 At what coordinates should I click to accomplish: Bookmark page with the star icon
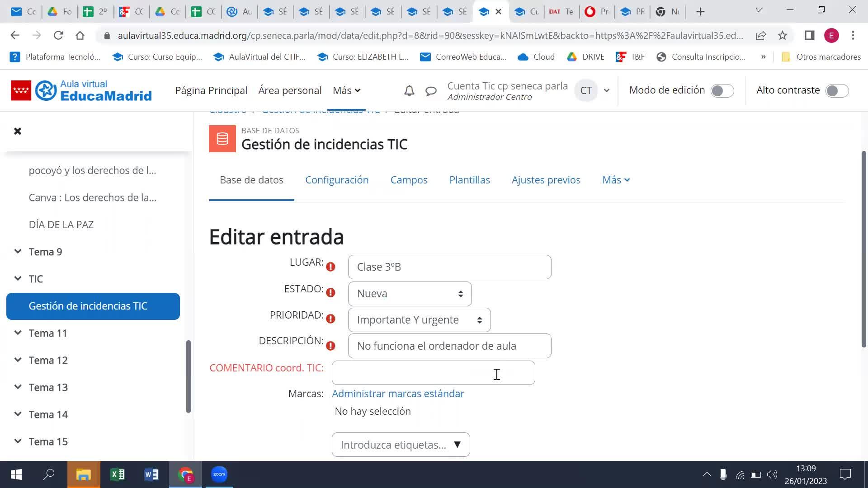(783, 35)
